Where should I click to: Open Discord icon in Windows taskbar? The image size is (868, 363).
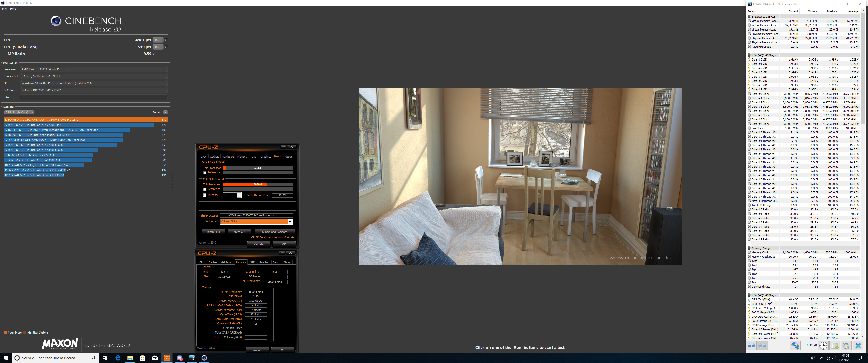pos(180,358)
